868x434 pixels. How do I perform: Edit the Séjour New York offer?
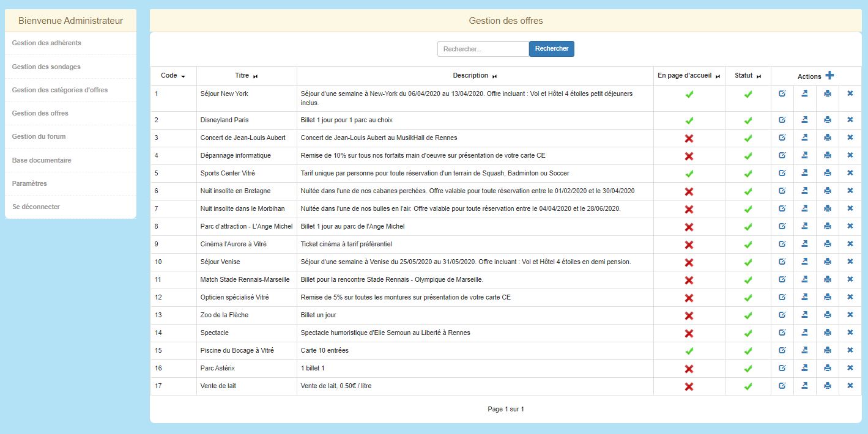pos(782,94)
